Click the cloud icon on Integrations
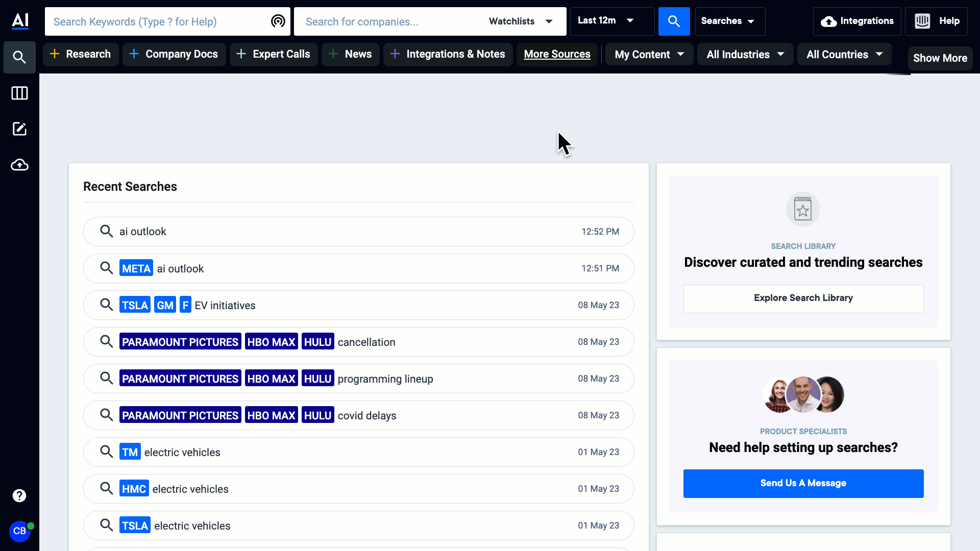This screenshot has height=551, width=980. coord(828,21)
